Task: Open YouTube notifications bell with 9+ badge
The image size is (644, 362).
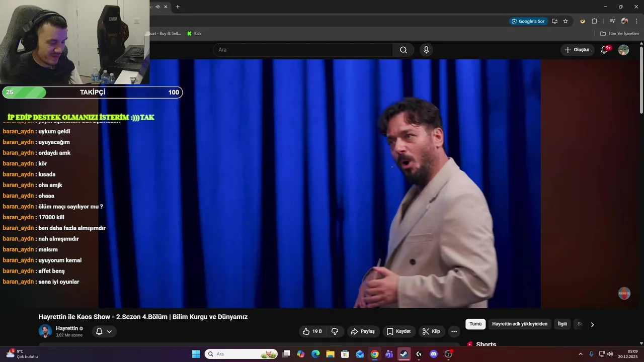Action: click(605, 50)
